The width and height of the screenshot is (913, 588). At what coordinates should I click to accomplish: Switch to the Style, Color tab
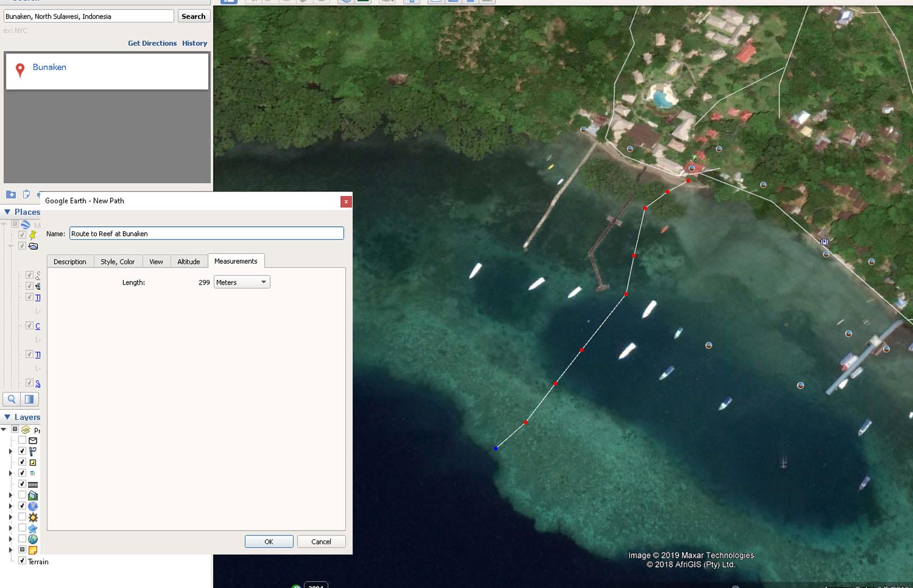[x=118, y=262]
